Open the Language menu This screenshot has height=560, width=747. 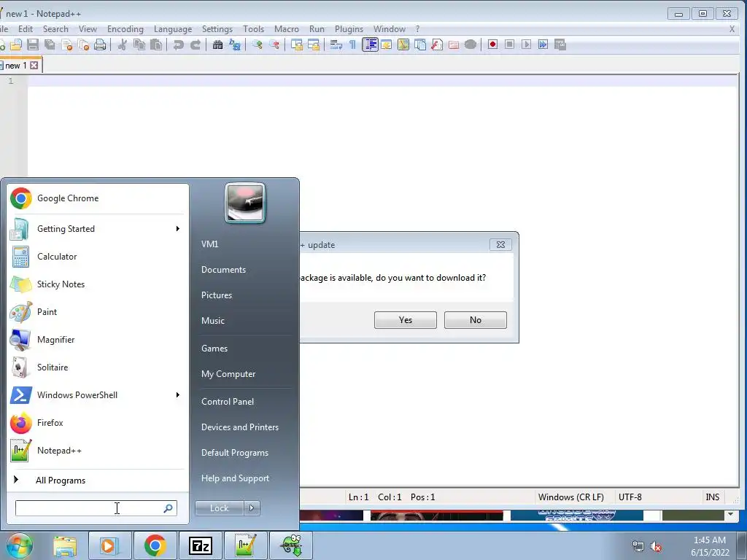(173, 29)
